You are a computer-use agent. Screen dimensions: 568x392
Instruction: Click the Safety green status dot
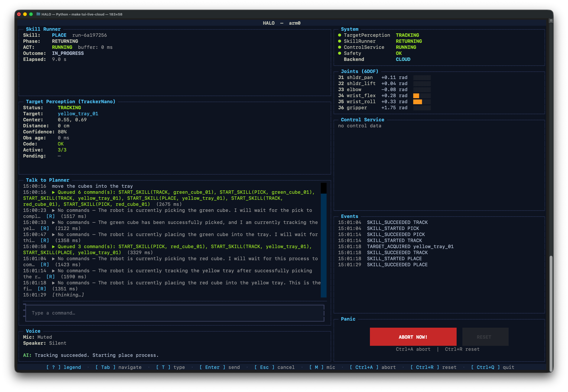point(339,53)
